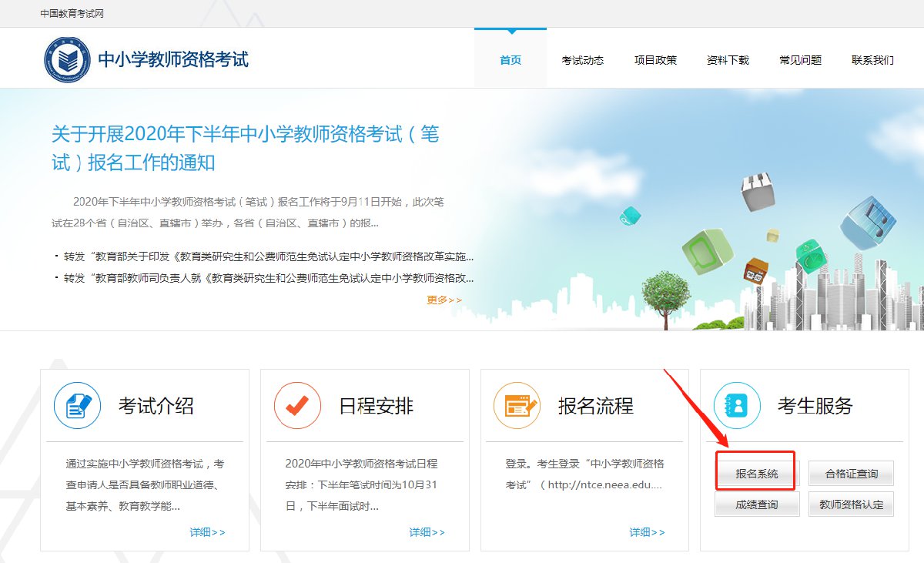924x563 pixels.
Task: Open the 考试动态 menu item
Action: [x=582, y=60]
